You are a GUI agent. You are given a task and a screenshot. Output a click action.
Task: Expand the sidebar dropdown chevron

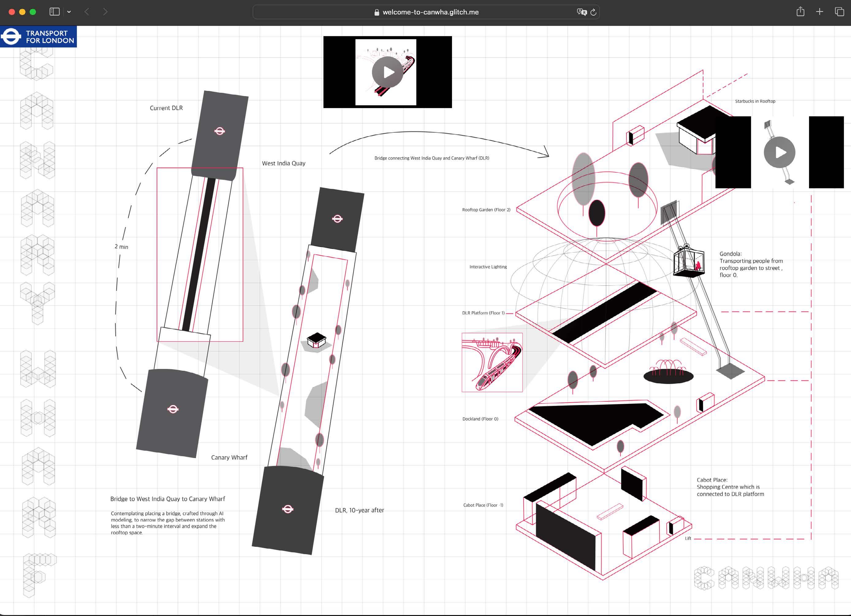tap(69, 12)
